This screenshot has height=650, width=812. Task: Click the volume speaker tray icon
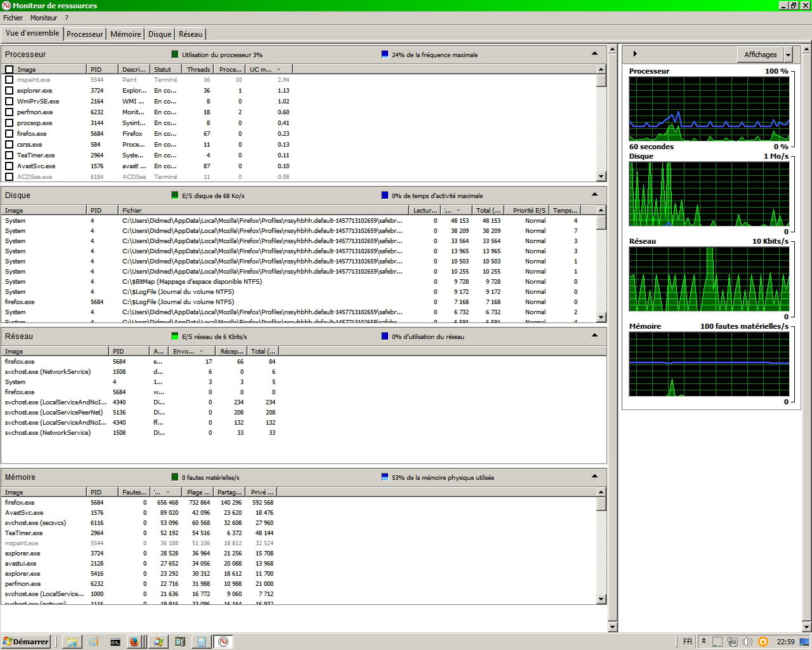[747, 642]
